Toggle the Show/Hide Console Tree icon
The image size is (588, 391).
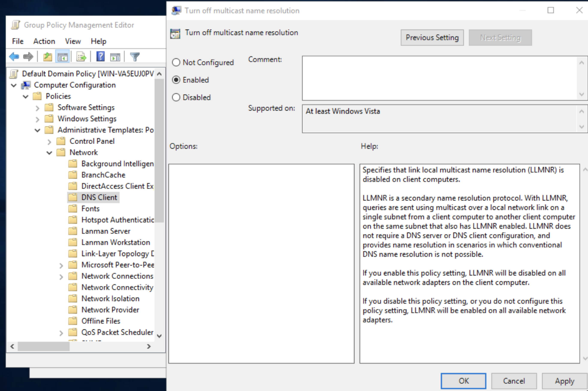(x=62, y=57)
